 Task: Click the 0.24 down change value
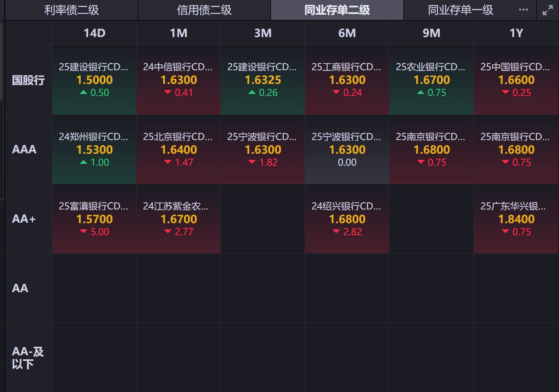tap(353, 92)
